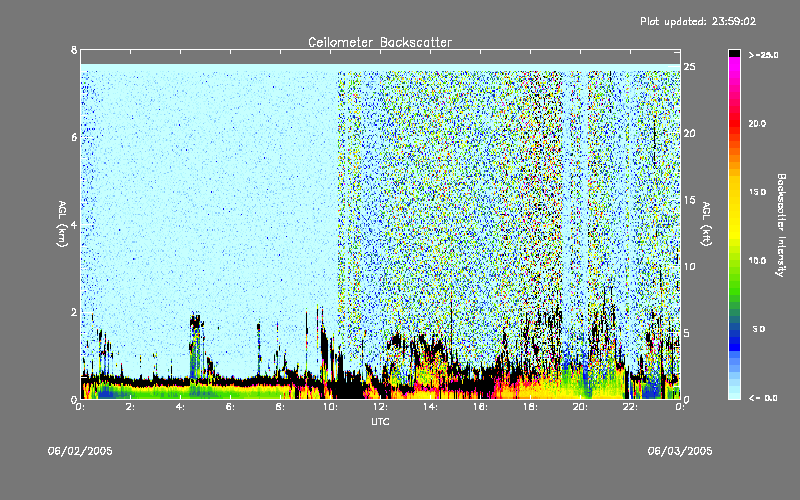Click the "15.0" colorbar label
Screen dimensions: 800x500
(757, 192)
